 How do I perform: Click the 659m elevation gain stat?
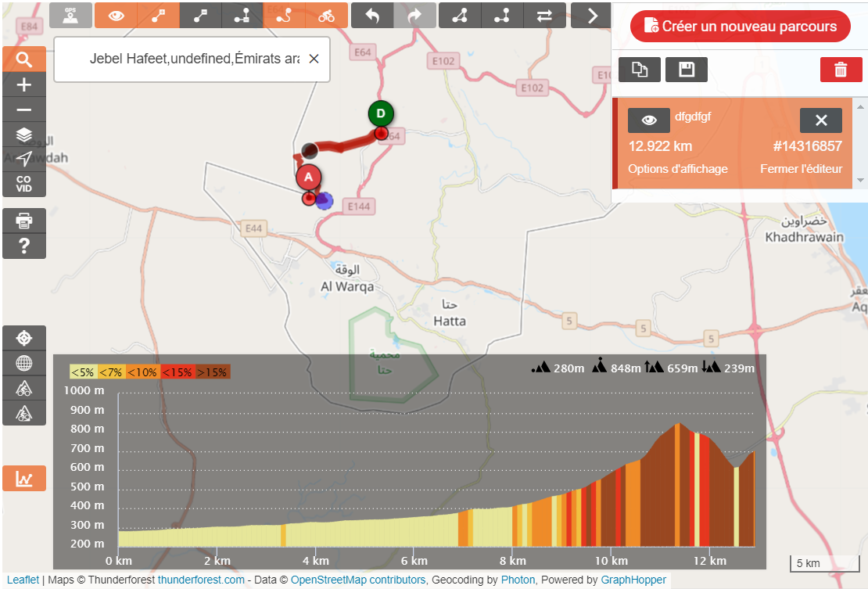671,367
